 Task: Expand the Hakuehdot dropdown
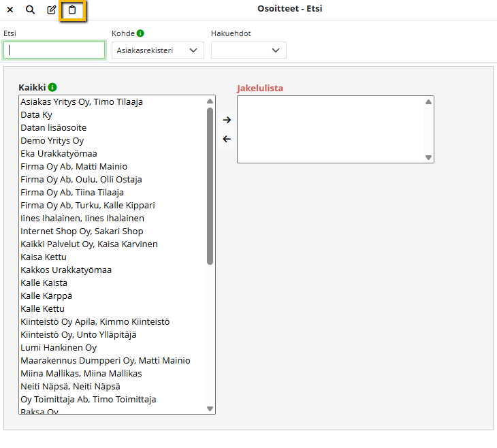(248, 50)
